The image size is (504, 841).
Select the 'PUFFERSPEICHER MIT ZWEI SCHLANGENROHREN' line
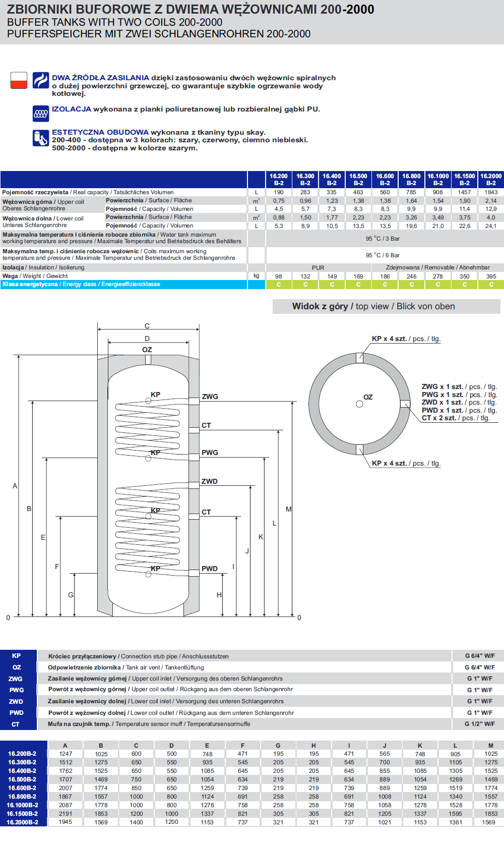click(x=159, y=34)
